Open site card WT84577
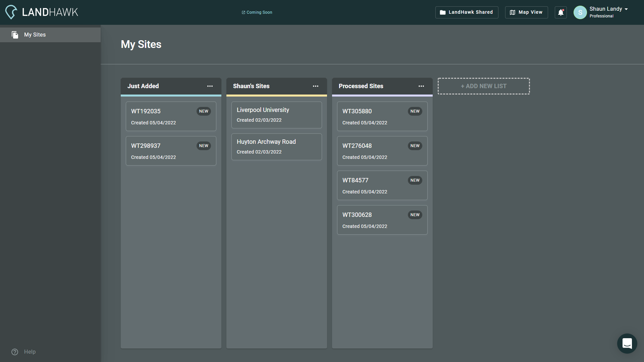This screenshot has height=362, width=644. pos(382,185)
